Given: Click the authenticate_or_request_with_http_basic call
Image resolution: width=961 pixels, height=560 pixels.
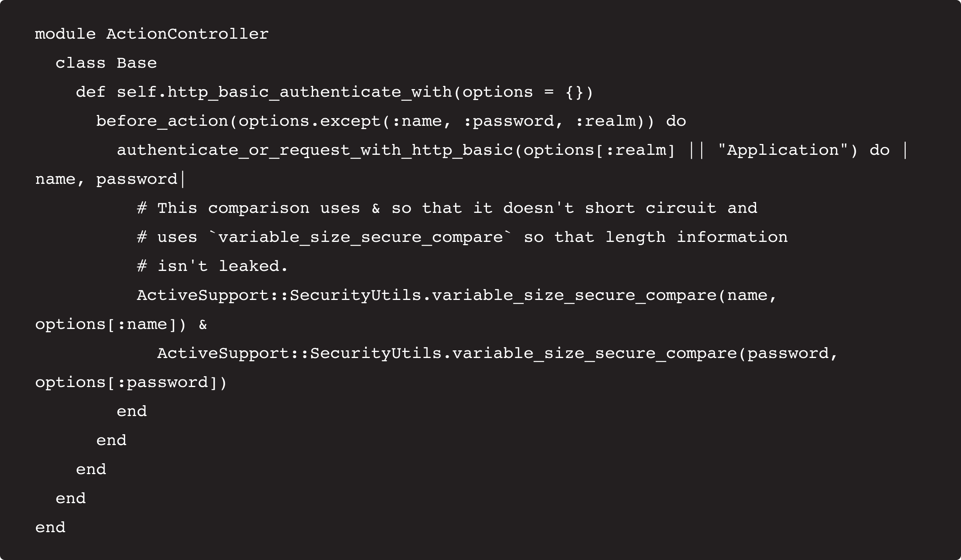Looking at the screenshot, I should coord(315,150).
